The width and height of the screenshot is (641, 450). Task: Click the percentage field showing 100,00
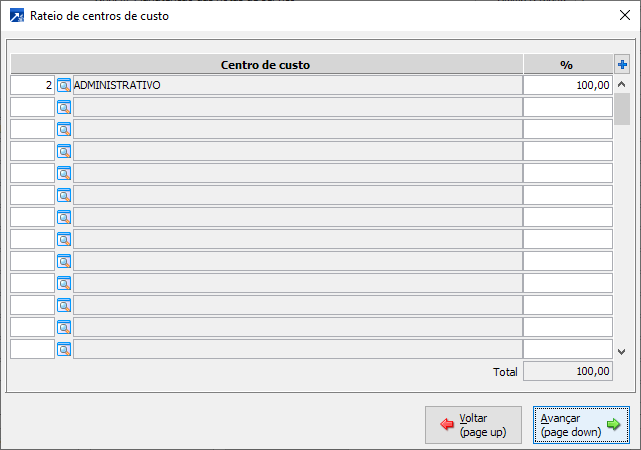click(x=567, y=86)
